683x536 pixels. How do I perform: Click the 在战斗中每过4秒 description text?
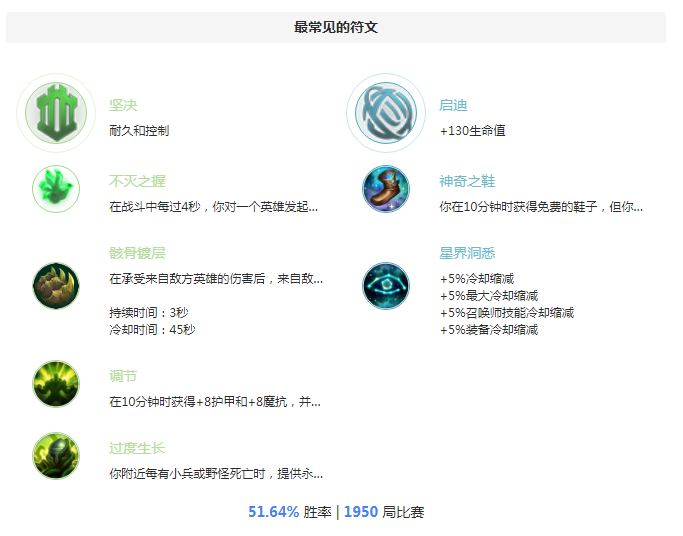pyautogui.click(x=214, y=206)
